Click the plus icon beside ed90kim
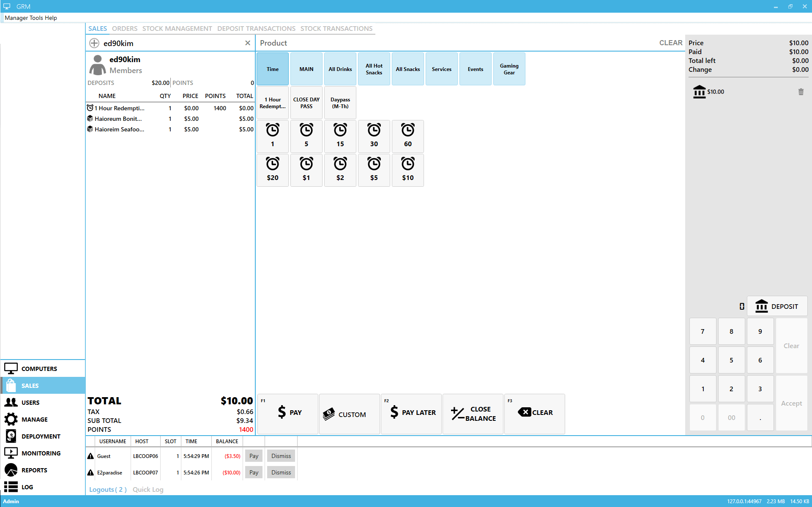Screen dimensions: 812x507 (x=94, y=43)
